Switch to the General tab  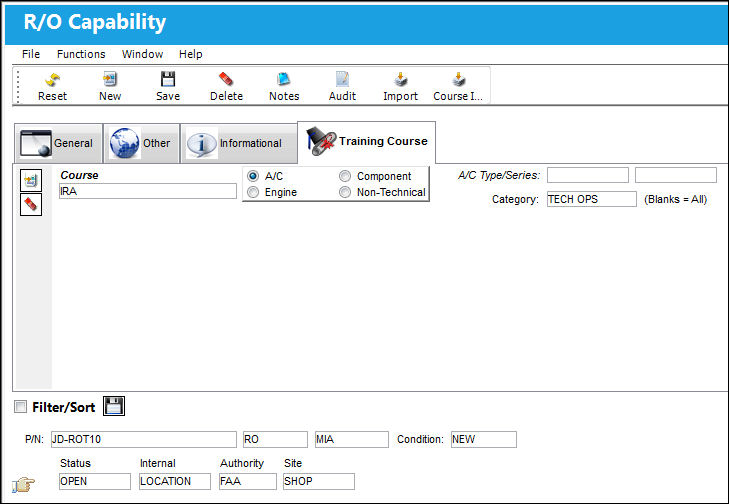click(x=58, y=143)
